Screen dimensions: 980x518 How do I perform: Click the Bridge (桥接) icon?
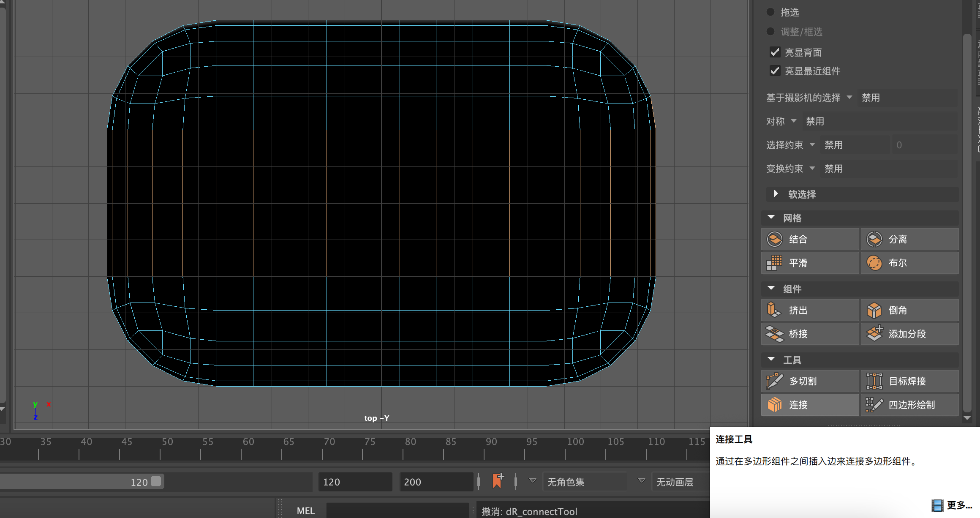click(x=775, y=334)
